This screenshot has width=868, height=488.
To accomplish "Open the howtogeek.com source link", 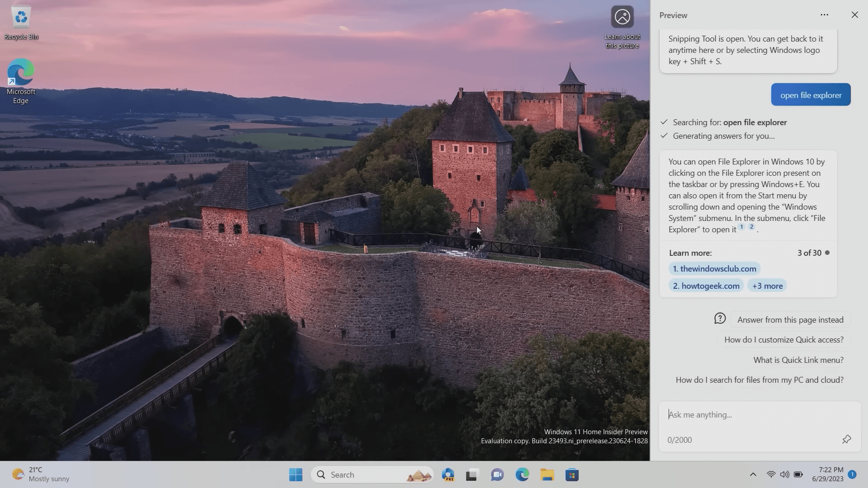I will click(706, 286).
